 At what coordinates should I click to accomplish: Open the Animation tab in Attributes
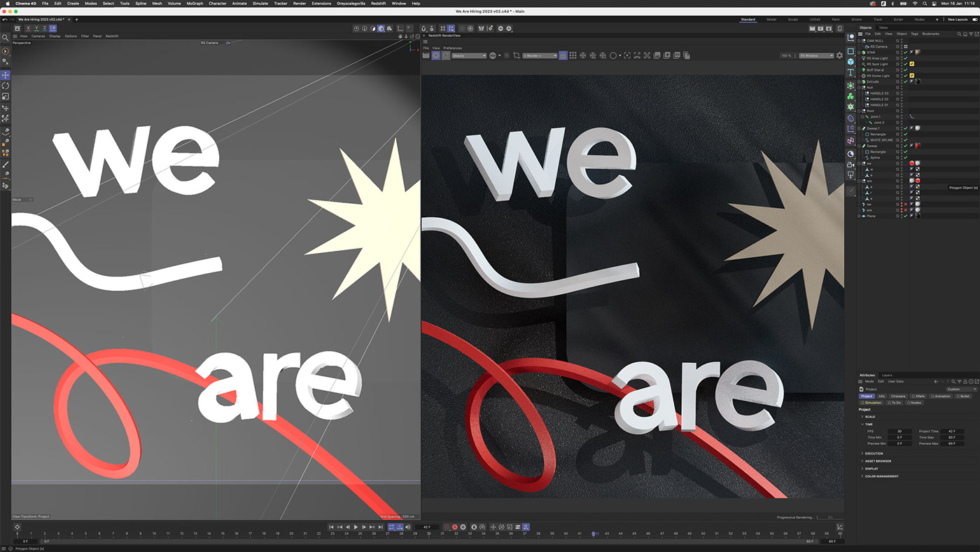(940, 396)
